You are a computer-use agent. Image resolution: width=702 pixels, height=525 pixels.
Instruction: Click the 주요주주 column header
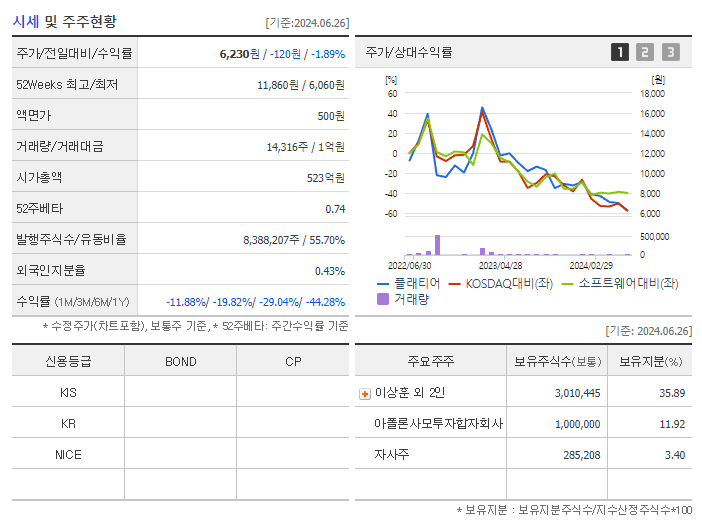(x=431, y=361)
